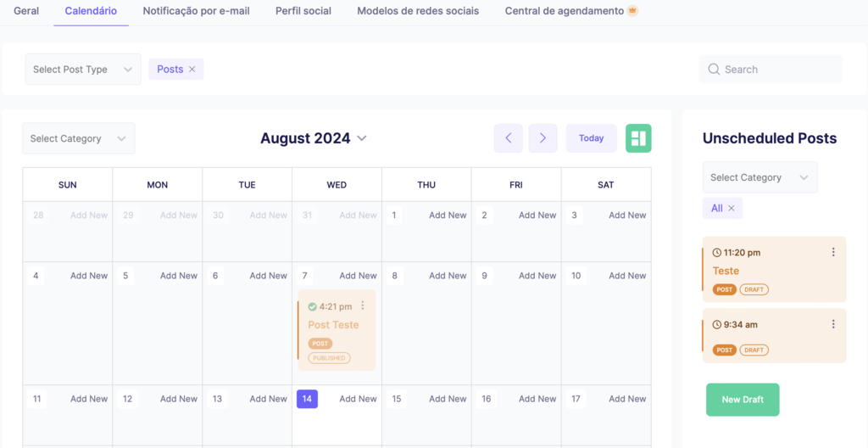Select the Calendário tab
The width and height of the screenshot is (868, 448).
point(91,10)
